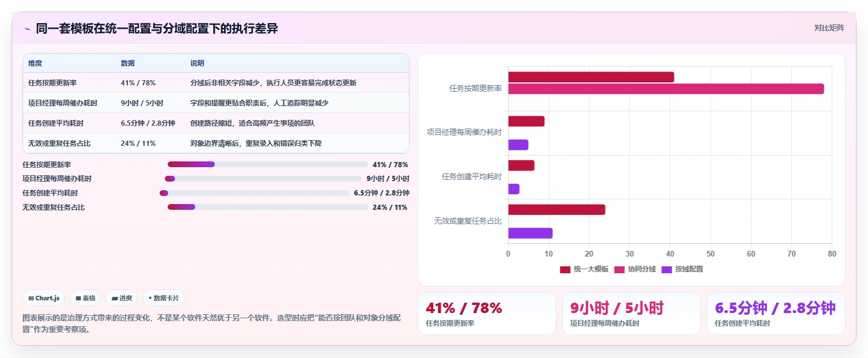The image size is (868, 358).
Task: Click the 任务按期更新率 progress bar
Action: tap(267, 164)
